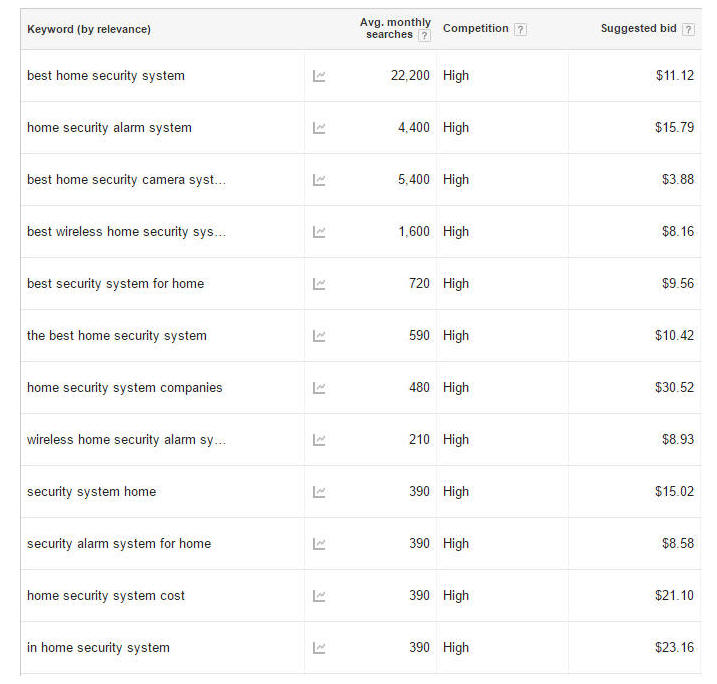Select the keyword best wireless home security system
717x684 pixels.
(126, 232)
